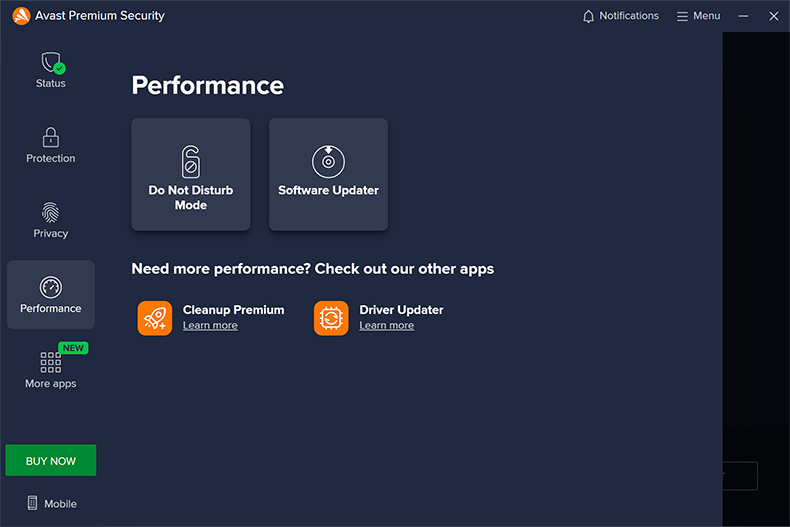
Task: Open the Menu hamburger button
Action: click(x=698, y=16)
